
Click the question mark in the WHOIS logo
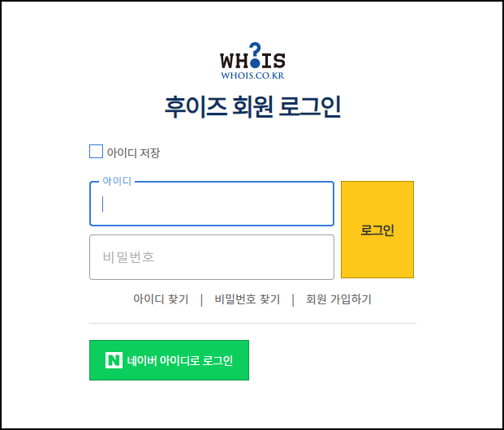(255, 55)
